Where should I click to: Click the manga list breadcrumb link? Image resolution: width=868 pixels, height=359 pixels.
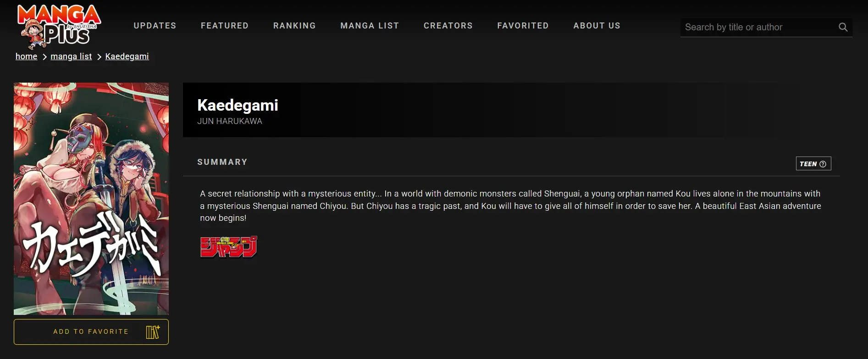click(x=71, y=56)
